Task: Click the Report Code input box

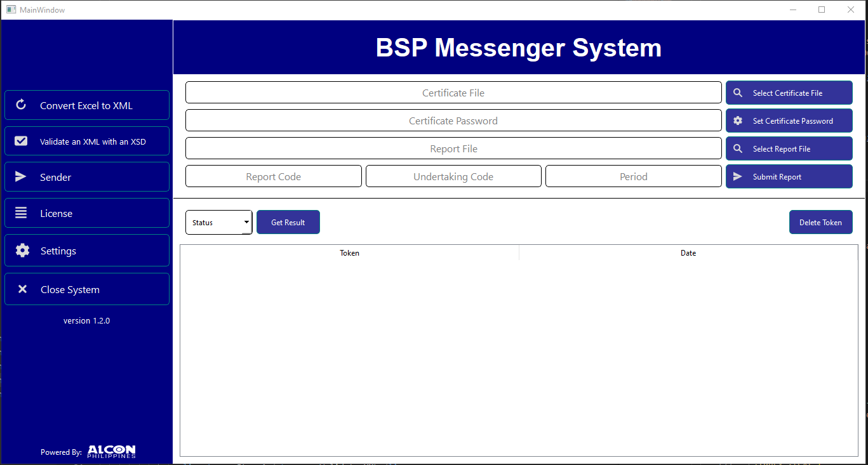Action: [273, 176]
